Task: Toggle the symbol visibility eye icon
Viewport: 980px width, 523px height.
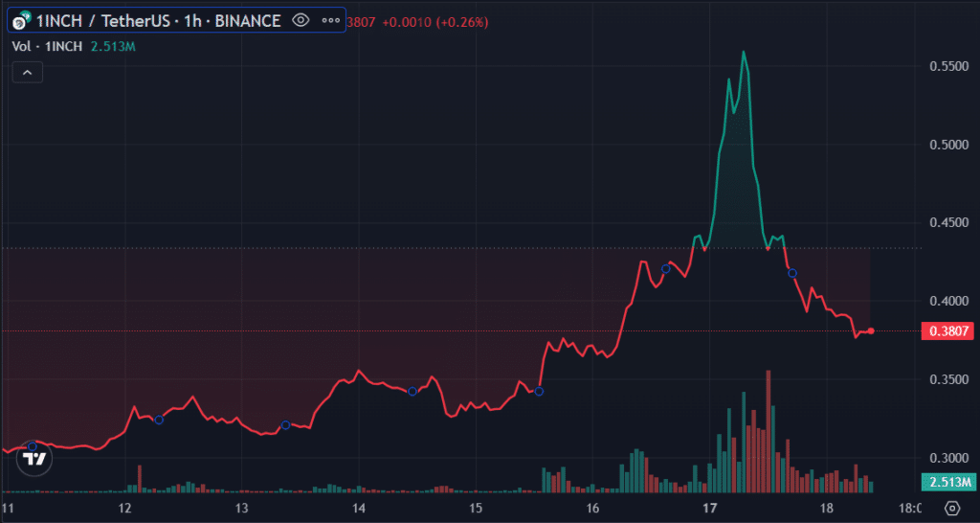Action: (x=301, y=21)
